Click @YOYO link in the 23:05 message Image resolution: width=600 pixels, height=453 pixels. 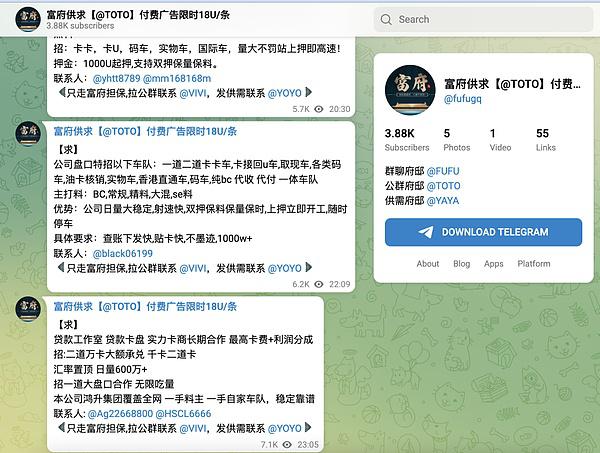tap(285, 429)
